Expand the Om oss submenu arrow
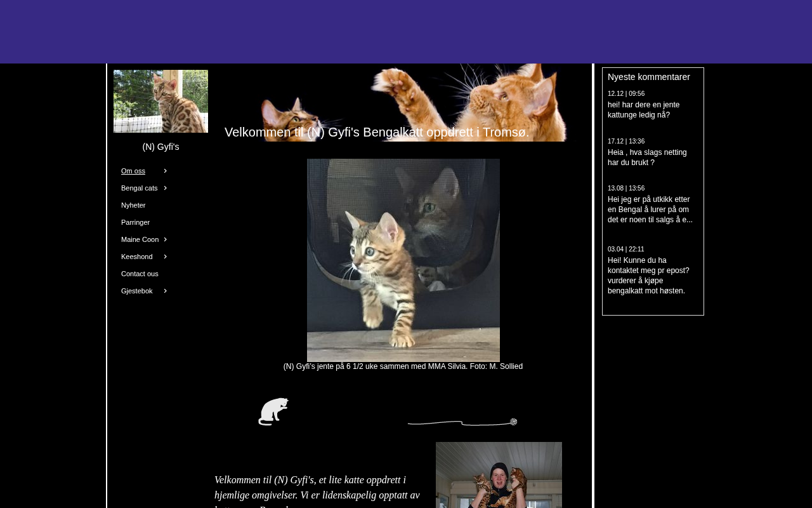This screenshot has height=508, width=812. (x=165, y=171)
